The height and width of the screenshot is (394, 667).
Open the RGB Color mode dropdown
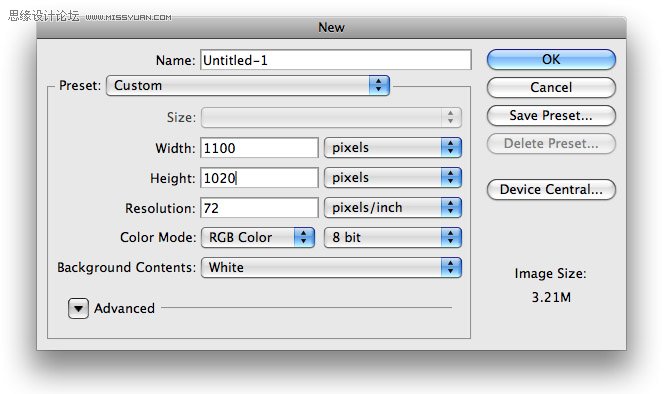point(258,237)
